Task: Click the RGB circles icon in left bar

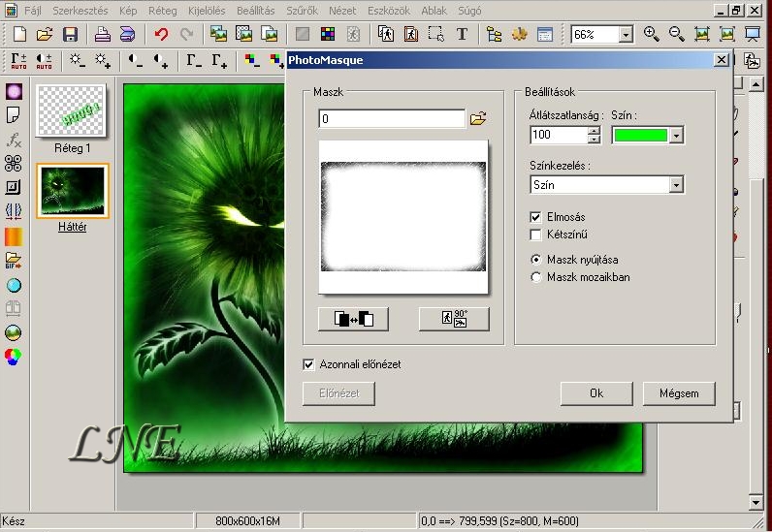Action: [x=14, y=357]
